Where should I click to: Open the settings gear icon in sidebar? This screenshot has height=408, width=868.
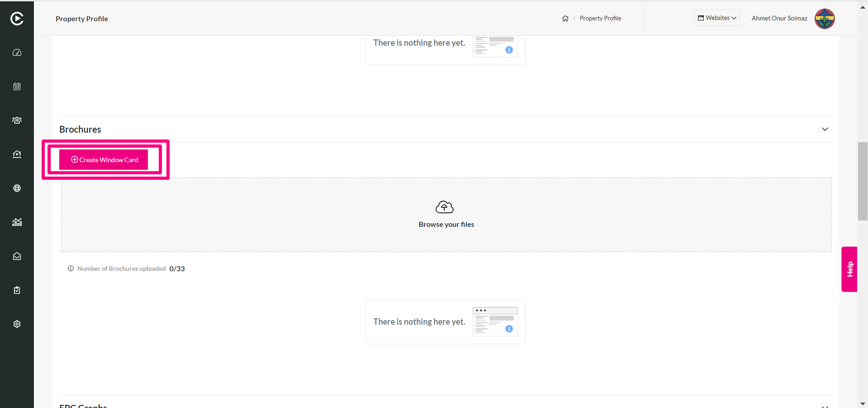pos(17,324)
